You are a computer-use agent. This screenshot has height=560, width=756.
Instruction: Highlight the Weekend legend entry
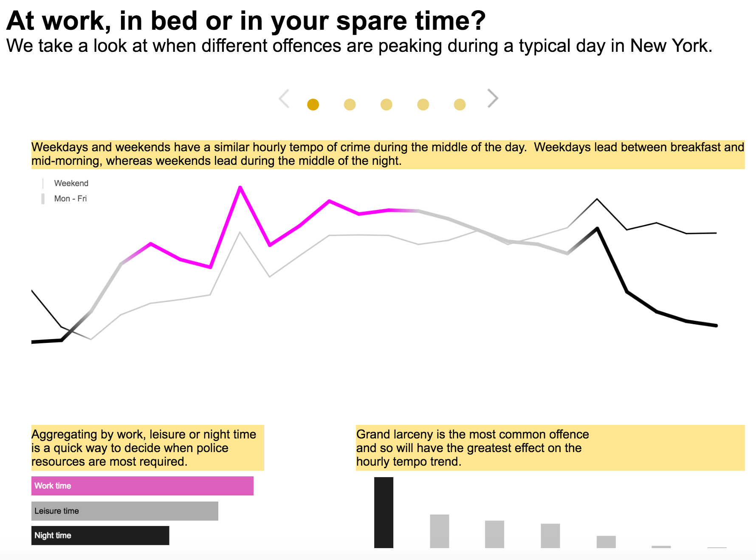(x=71, y=183)
